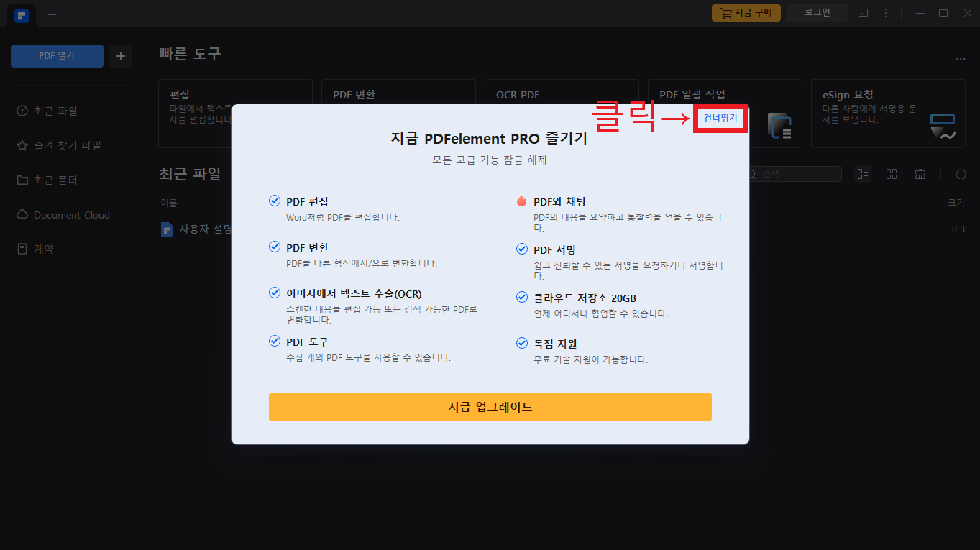Screen dimensions: 980x550
Task: Open the eSign 요청 tool card
Action: pyautogui.click(x=888, y=114)
